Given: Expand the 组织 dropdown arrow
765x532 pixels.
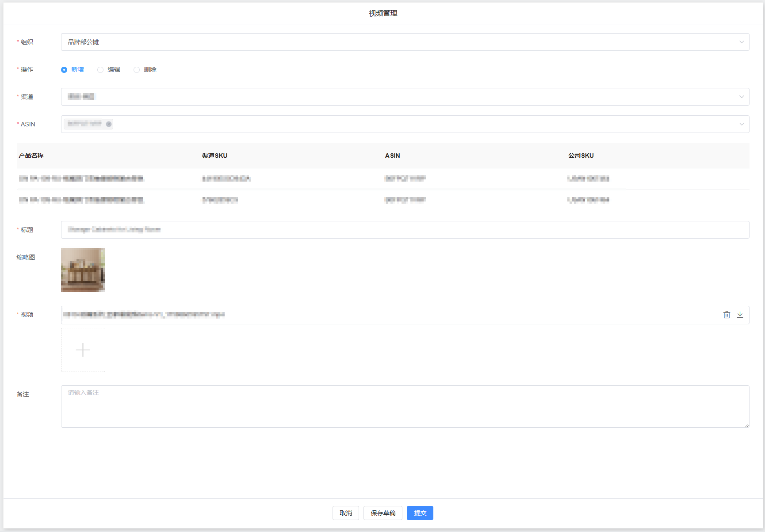Looking at the screenshot, I should [742, 42].
